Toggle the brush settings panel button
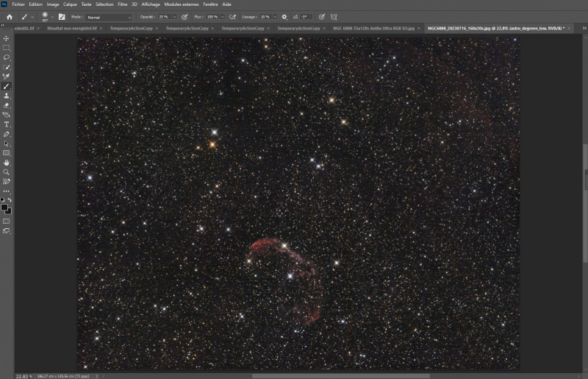588x379 pixels. [62, 17]
